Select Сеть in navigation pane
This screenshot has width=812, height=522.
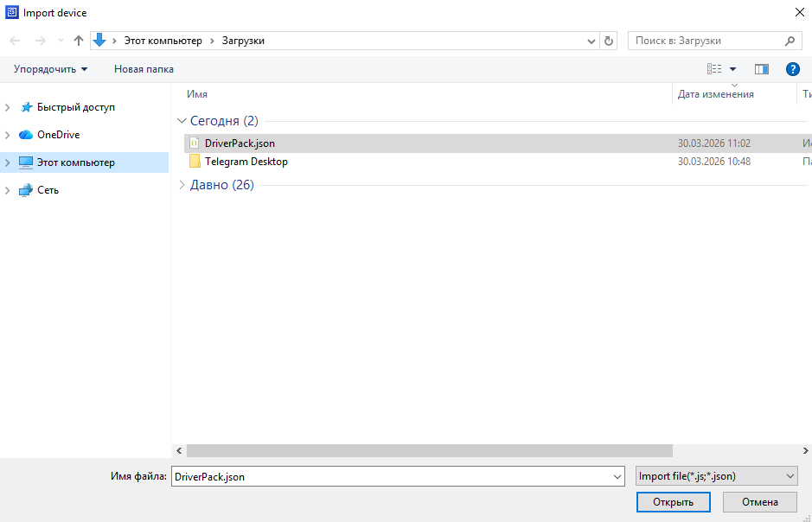click(x=48, y=190)
